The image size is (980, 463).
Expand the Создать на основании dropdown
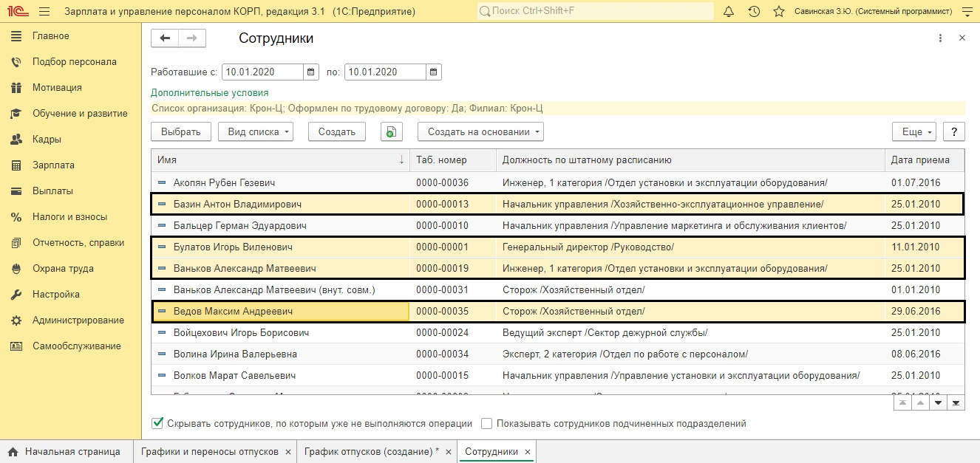coord(480,132)
